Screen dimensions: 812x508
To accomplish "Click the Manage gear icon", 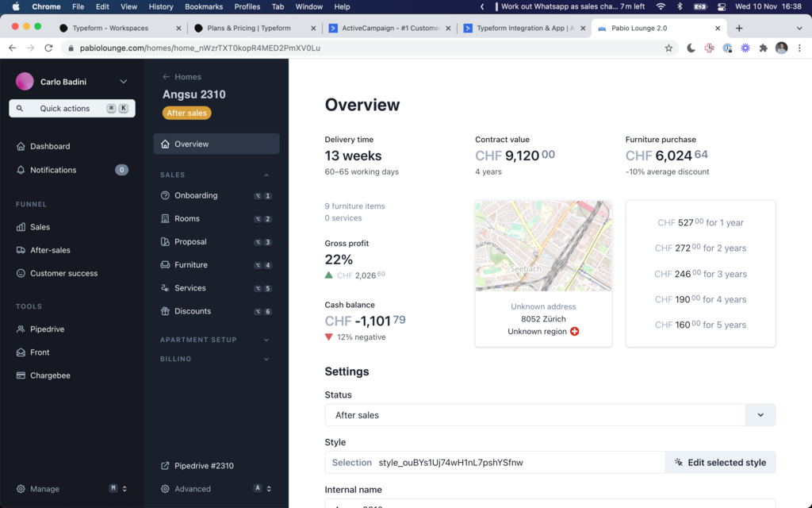I will click(x=21, y=489).
